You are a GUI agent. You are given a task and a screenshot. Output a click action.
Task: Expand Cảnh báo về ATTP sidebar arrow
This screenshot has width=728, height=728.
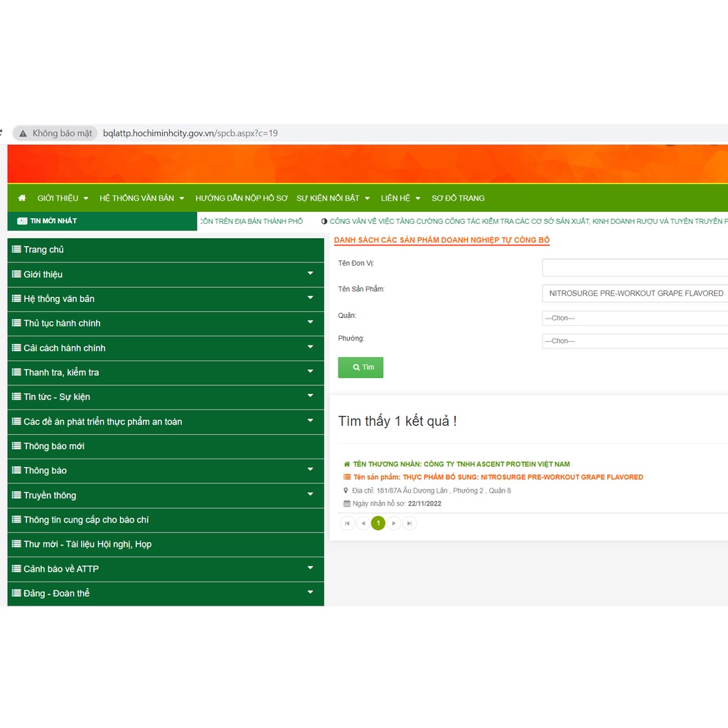(x=310, y=568)
